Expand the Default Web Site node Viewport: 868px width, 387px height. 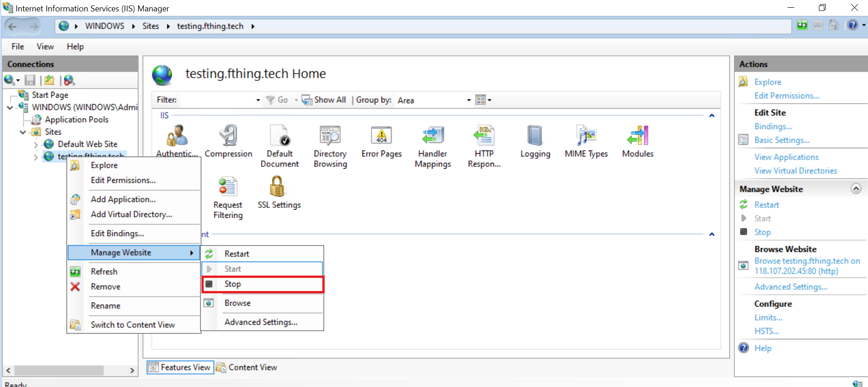coord(36,145)
